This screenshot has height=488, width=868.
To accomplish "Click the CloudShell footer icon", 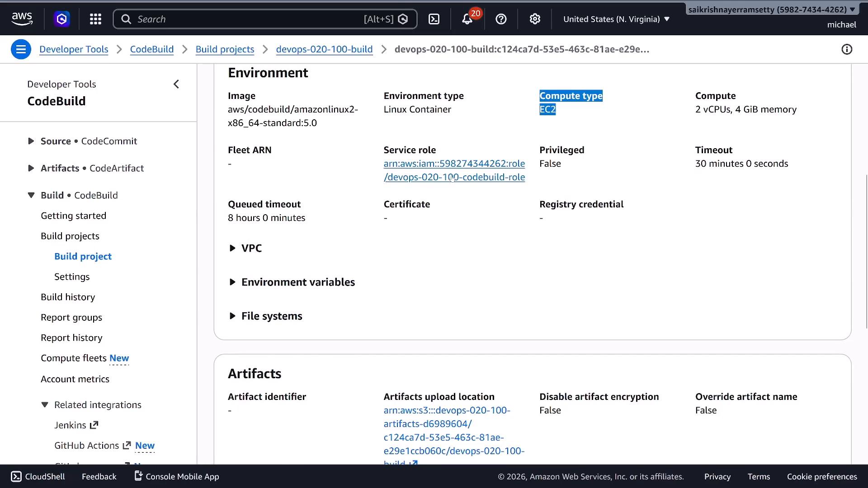I will coord(16,476).
